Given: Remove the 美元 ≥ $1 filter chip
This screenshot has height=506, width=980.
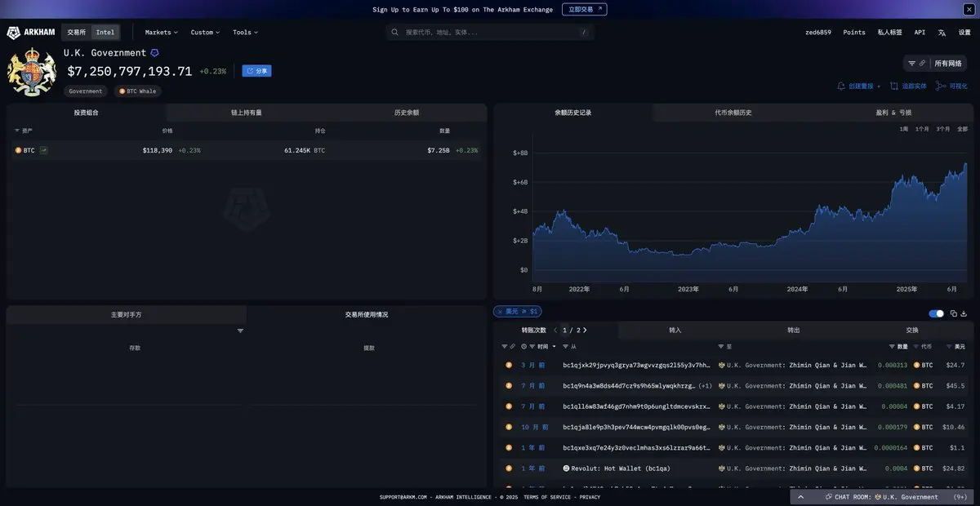Looking at the screenshot, I should coord(500,312).
